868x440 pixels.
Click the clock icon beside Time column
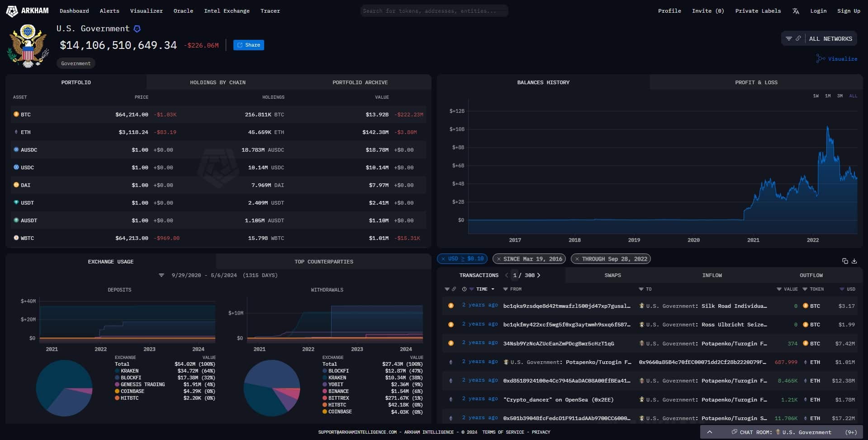click(464, 289)
